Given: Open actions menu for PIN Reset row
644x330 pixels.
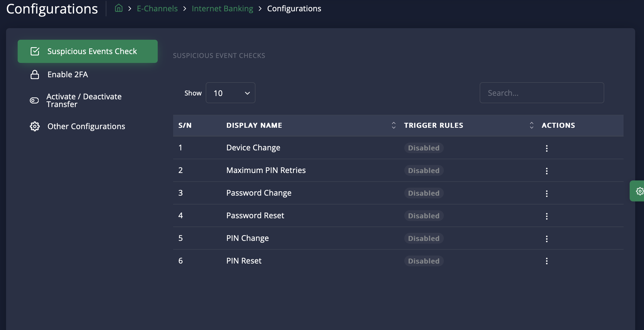Looking at the screenshot, I should (547, 261).
